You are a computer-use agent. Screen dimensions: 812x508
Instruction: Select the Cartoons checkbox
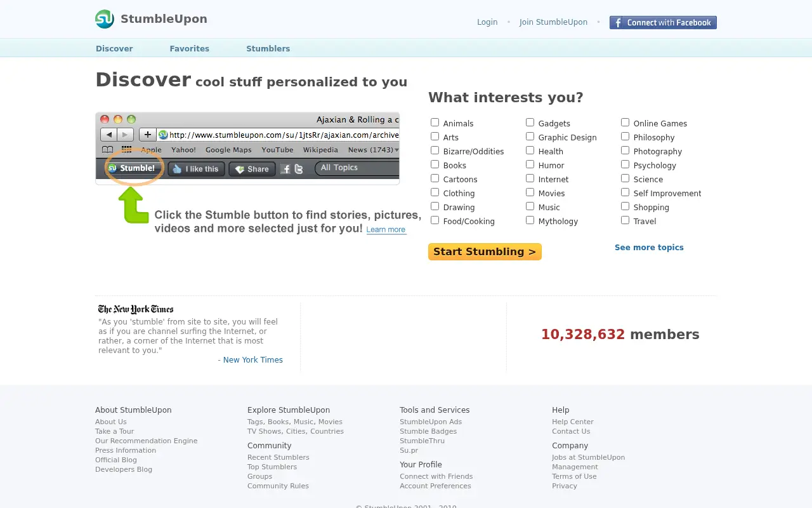(435, 178)
